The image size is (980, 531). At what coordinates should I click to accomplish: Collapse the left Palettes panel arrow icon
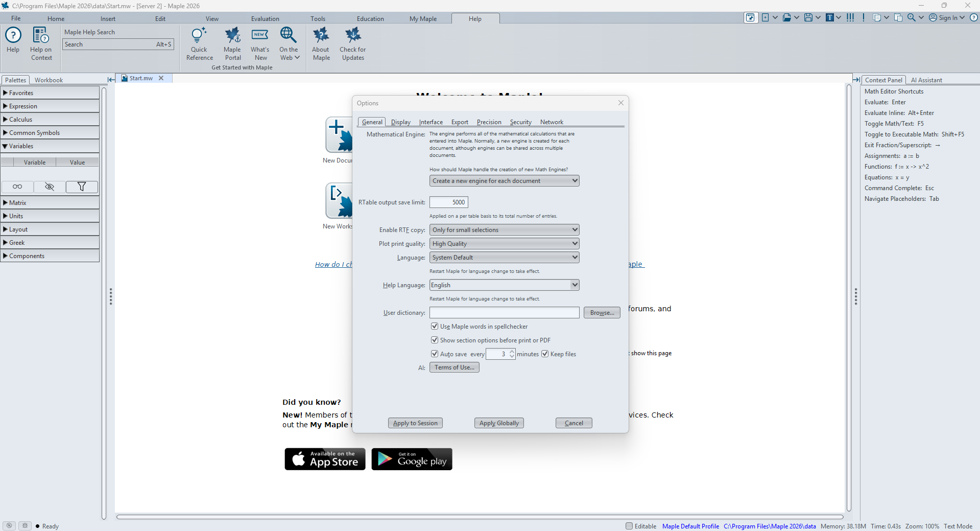pos(111,80)
